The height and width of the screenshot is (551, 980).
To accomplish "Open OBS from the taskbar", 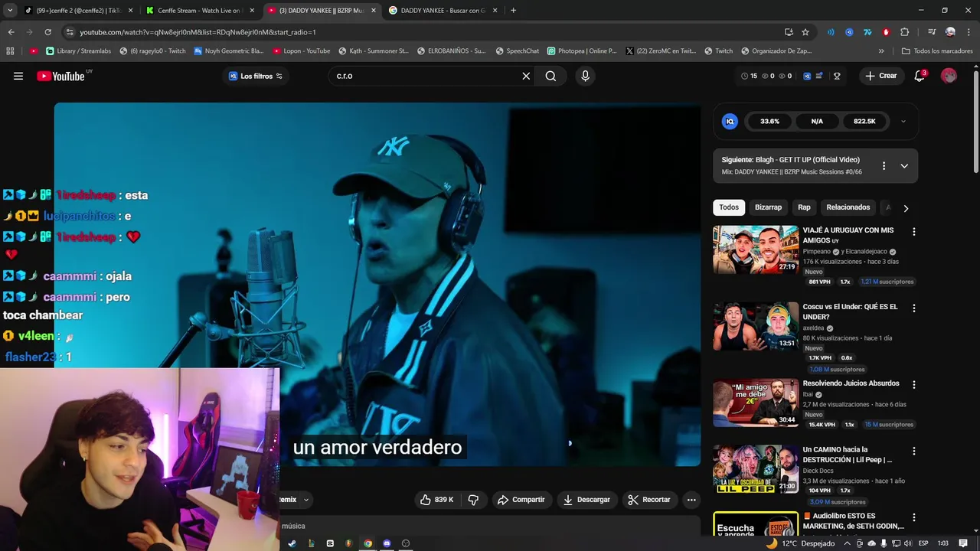I will pyautogui.click(x=406, y=543).
